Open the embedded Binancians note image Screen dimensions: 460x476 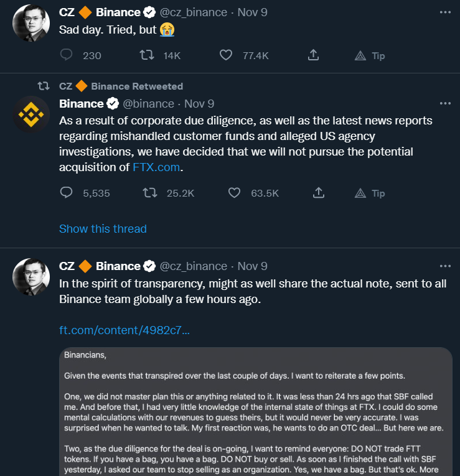click(255, 411)
